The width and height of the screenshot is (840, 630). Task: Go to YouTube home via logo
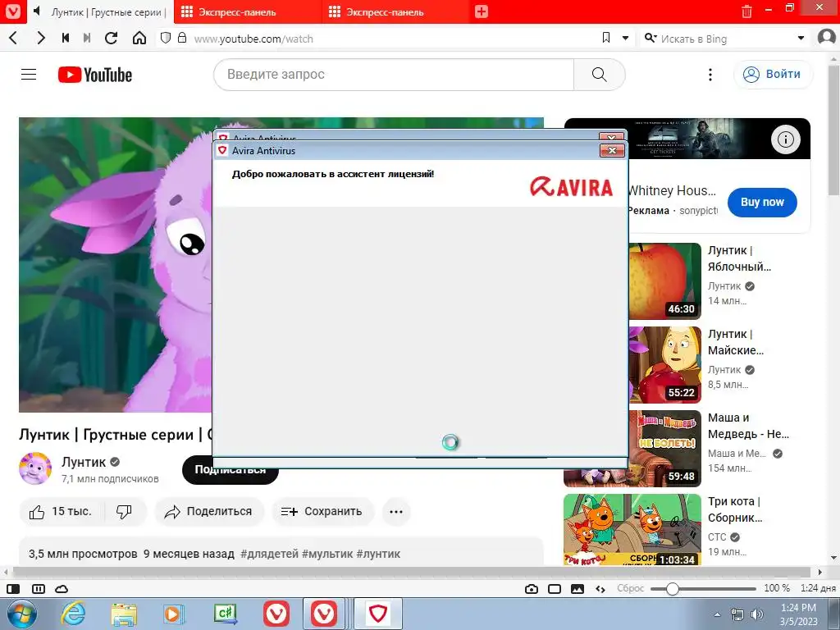pos(95,75)
